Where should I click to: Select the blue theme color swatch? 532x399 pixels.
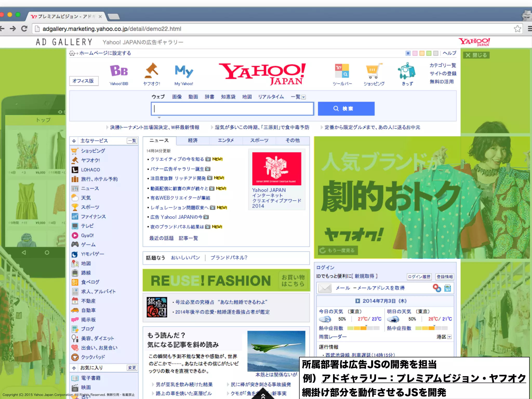coord(408,53)
